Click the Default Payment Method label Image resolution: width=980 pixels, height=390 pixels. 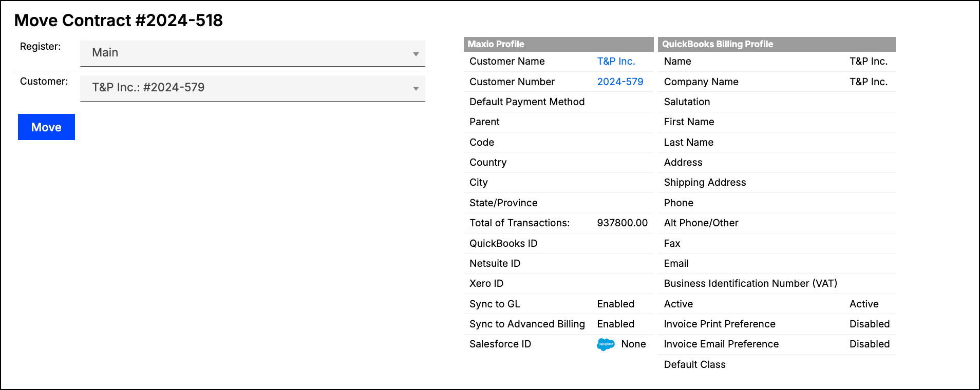click(527, 102)
